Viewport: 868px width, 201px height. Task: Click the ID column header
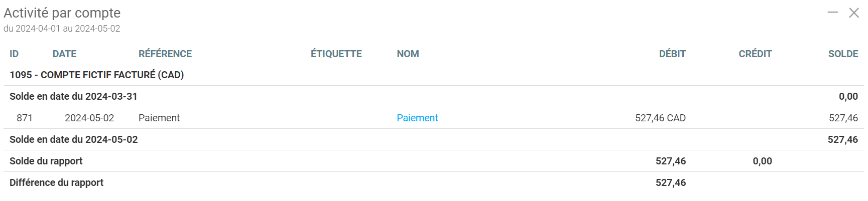click(14, 54)
